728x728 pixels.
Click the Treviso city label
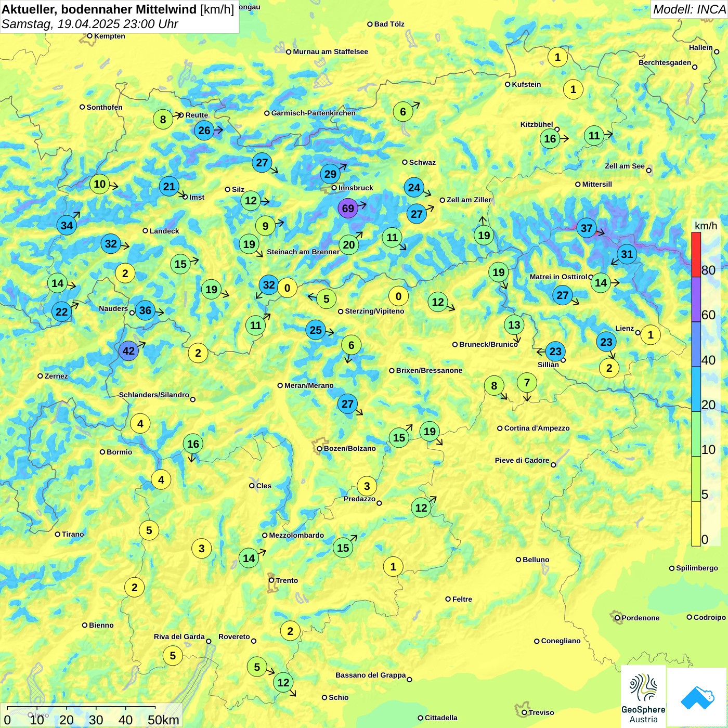coord(541,712)
